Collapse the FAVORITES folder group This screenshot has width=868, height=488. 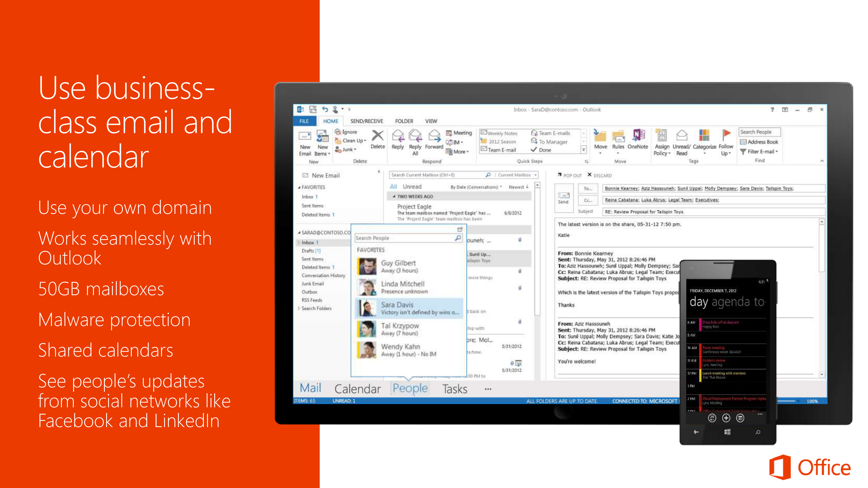click(299, 187)
